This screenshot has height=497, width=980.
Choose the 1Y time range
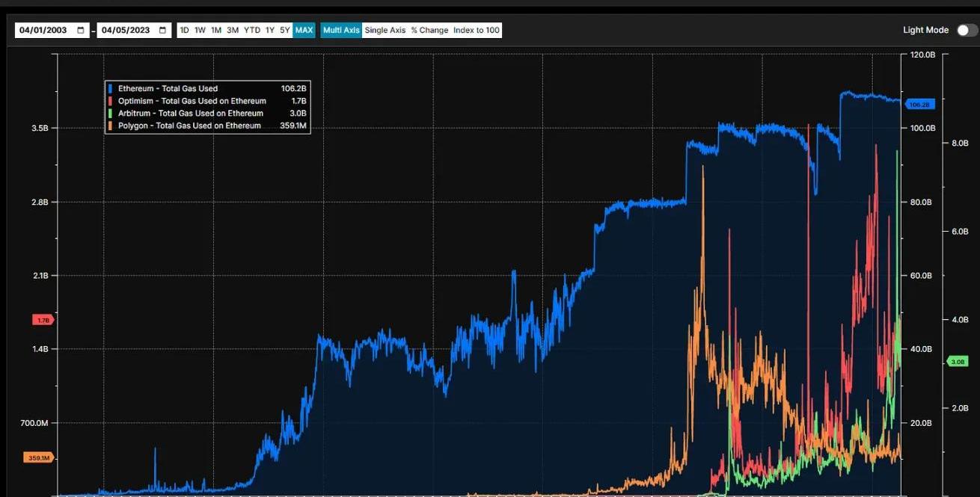(x=270, y=31)
